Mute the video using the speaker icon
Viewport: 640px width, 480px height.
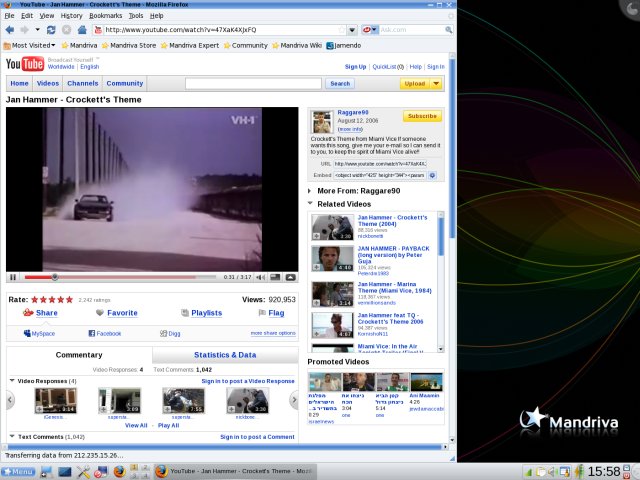click(x=261, y=277)
